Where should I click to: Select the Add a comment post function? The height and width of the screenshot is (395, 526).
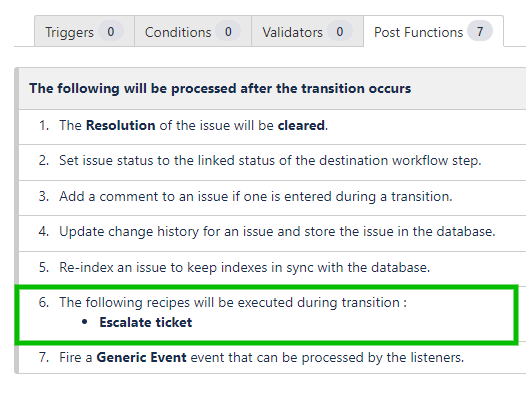272,198
